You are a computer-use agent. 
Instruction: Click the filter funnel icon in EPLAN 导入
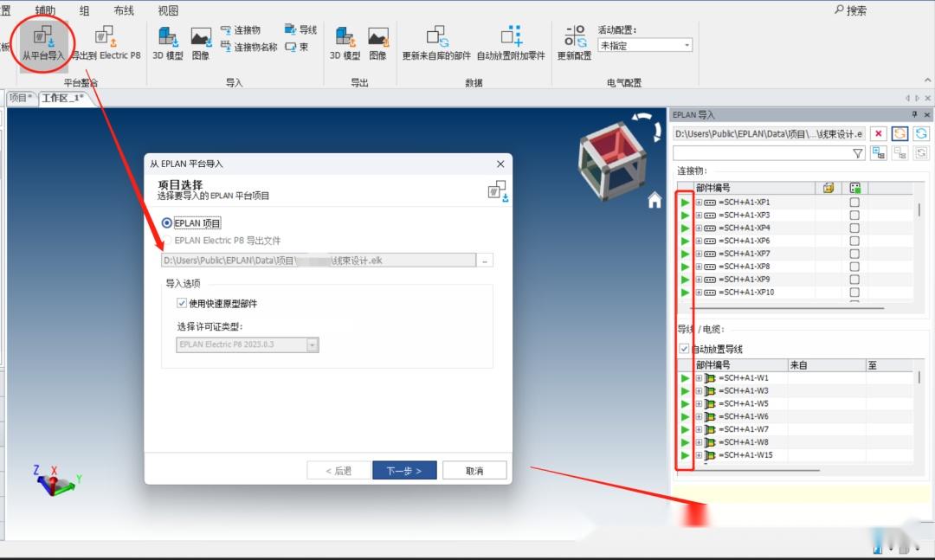(857, 153)
